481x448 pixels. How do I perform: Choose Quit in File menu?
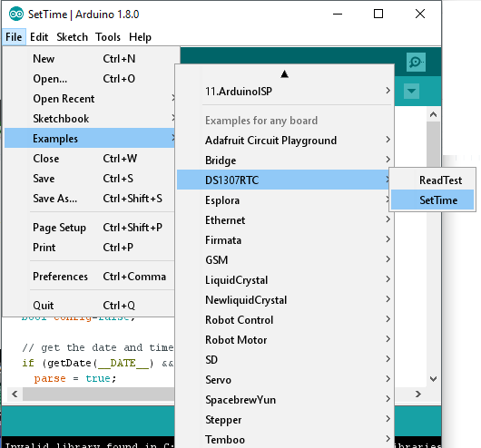coord(89,305)
